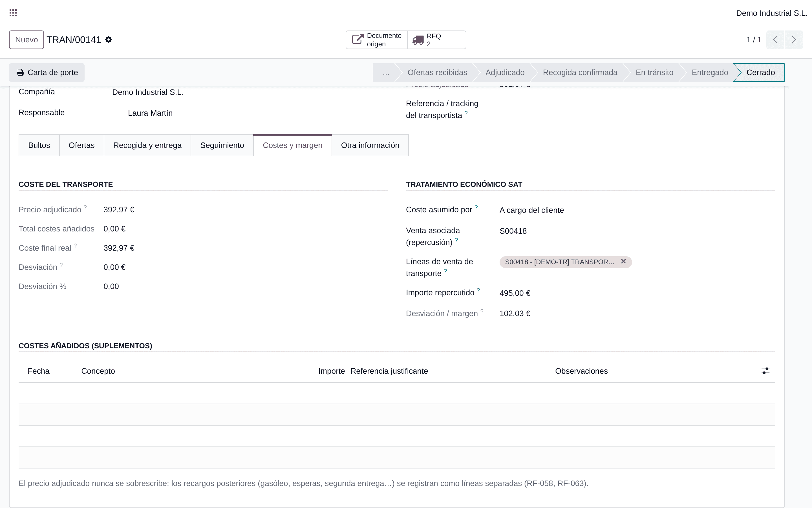812x508 pixels.
Task: Click the Nuevo button
Action: click(x=27, y=40)
